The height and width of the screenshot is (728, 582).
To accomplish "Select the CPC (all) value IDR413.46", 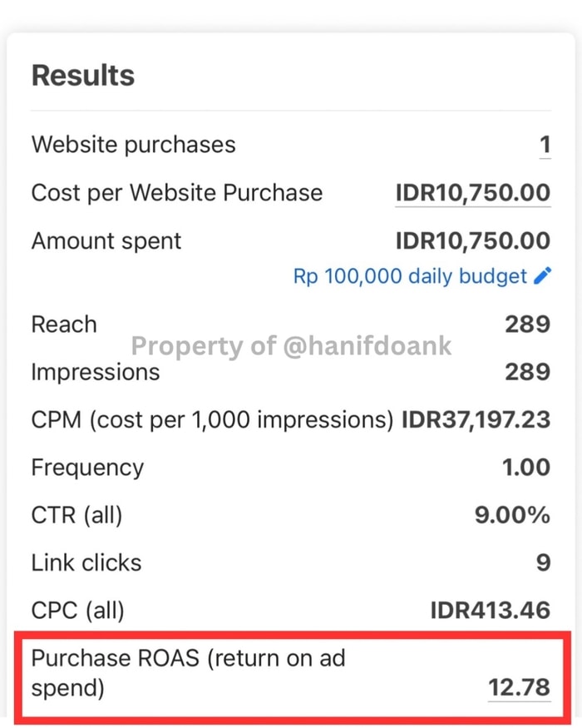I will click(491, 610).
